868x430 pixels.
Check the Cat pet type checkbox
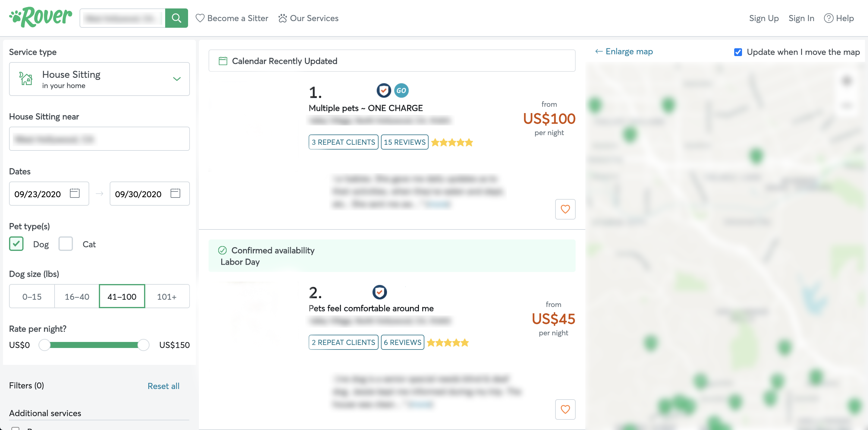click(66, 244)
